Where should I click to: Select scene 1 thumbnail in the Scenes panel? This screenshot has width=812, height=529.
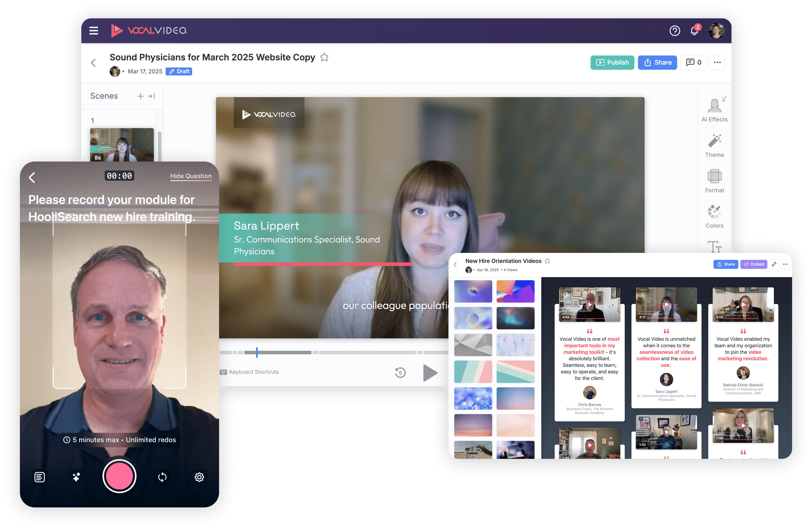[x=122, y=145]
